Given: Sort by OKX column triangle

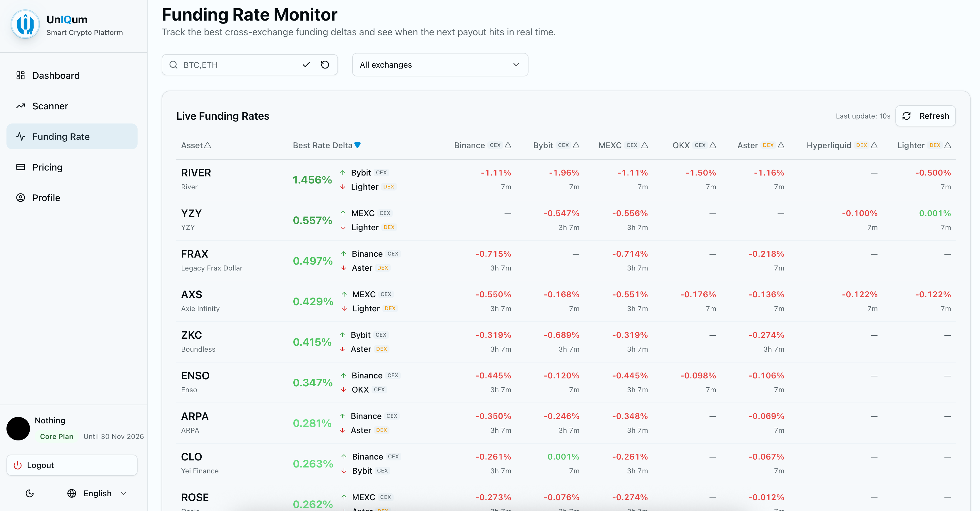Looking at the screenshot, I should click(713, 145).
